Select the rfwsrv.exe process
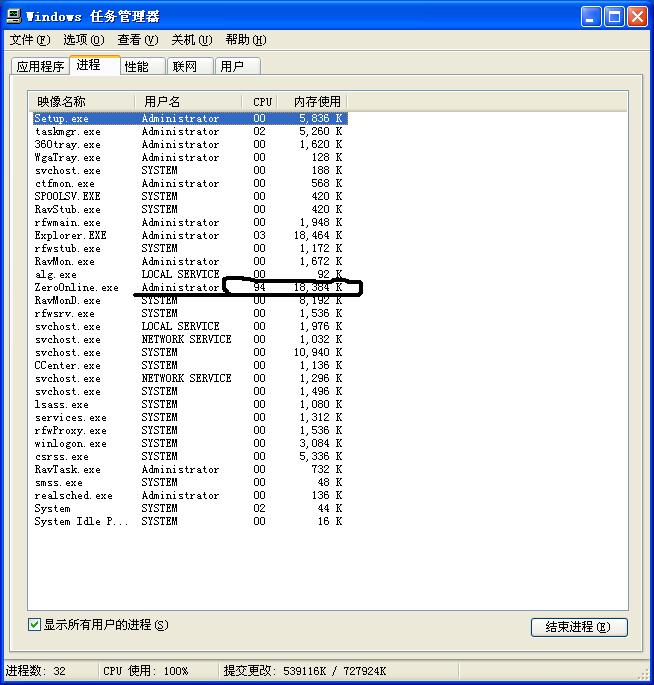The width and height of the screenshot is (654, 685). [x=190, y=313]
